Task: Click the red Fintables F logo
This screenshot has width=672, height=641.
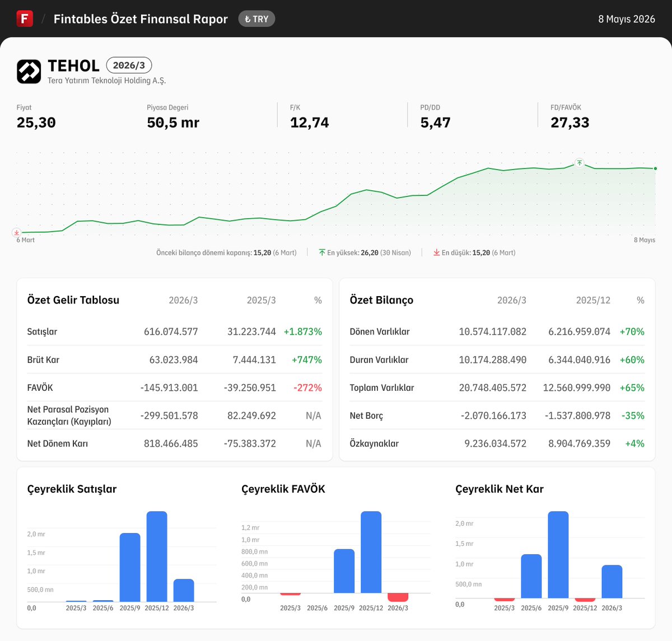Action: pos(25,18)
